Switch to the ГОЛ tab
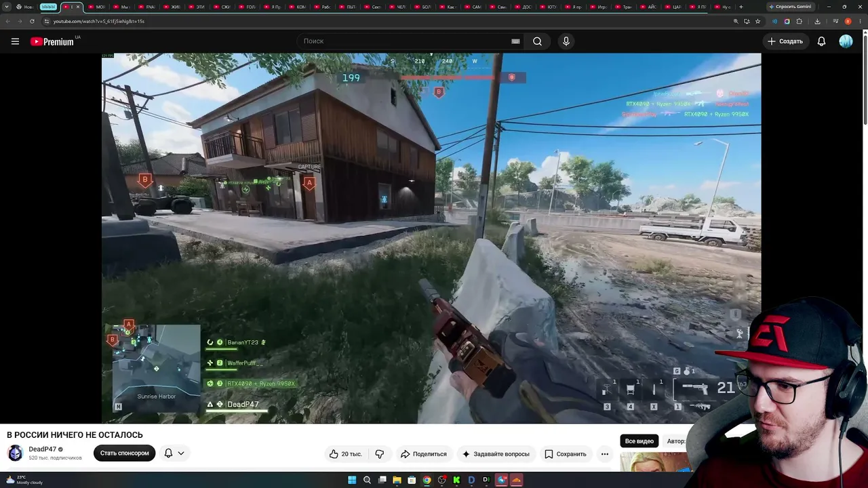Viewport: 868px width, 488px height. pos(248,7)
